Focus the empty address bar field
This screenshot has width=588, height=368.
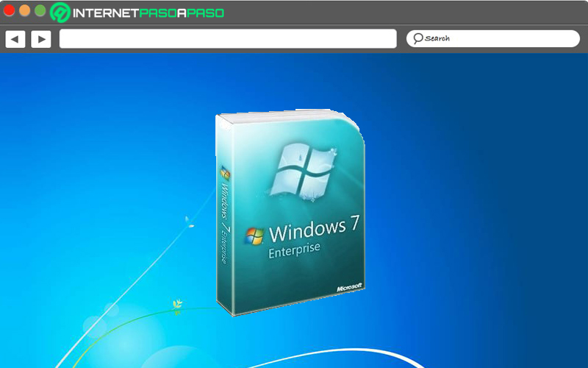tap(228, 39)
